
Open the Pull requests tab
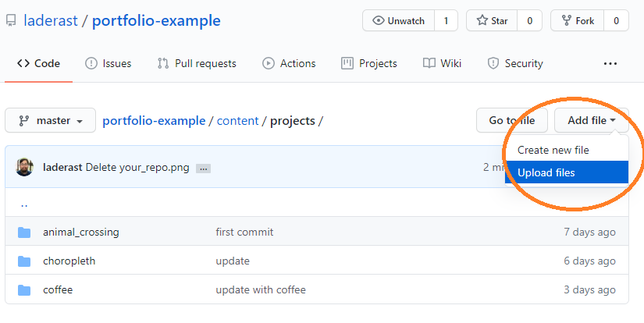coord(196,63)
